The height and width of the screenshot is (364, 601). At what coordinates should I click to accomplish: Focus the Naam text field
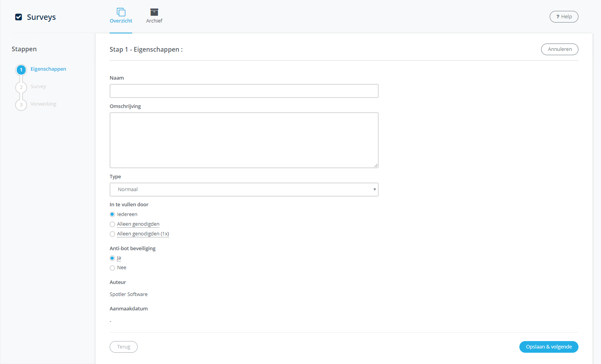coord(244,91)
